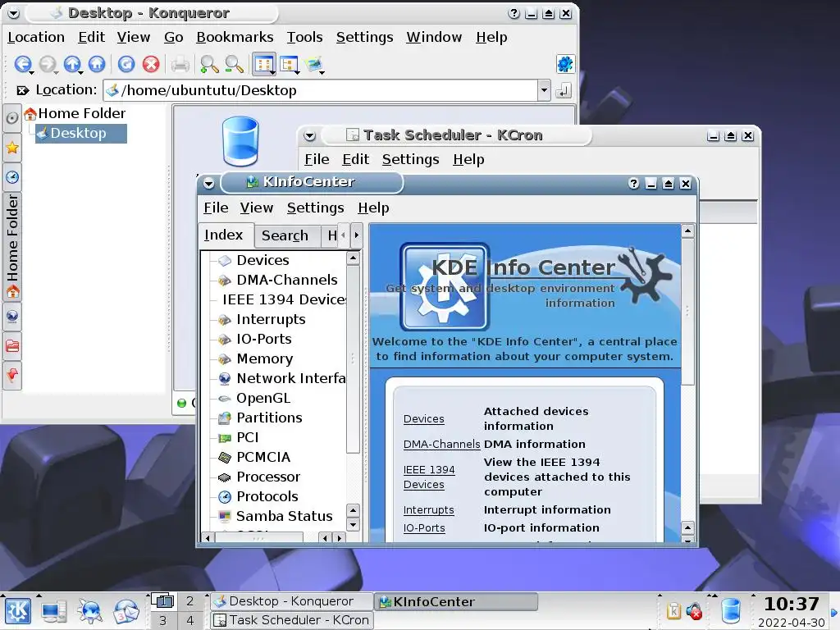Click Back arrow in Konqueror toolbar

tap(22, 64)
